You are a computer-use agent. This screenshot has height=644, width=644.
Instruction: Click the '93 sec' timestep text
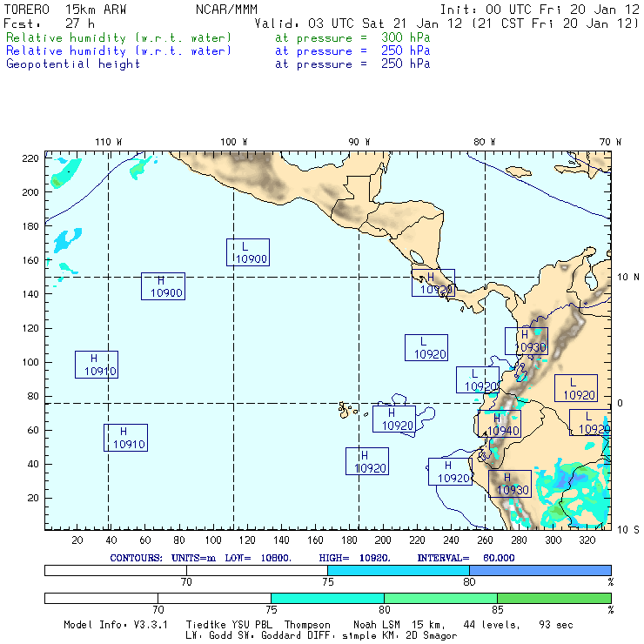click(556, 625)
